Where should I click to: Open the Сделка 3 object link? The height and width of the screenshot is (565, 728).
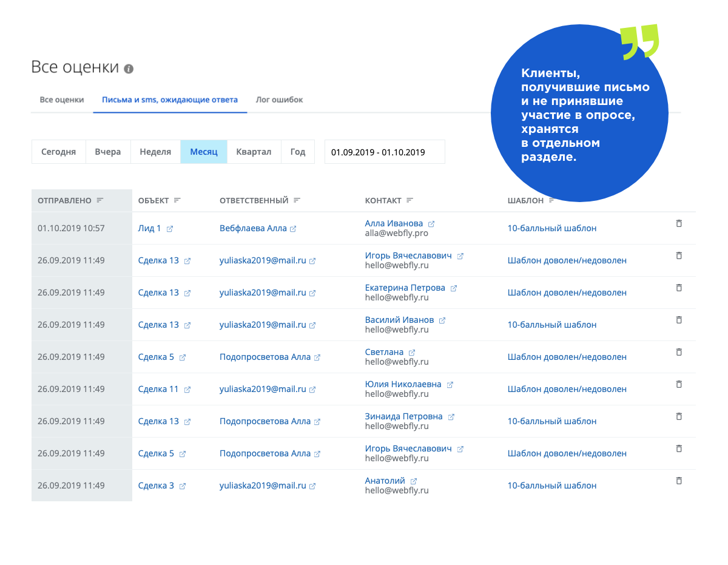[156, 485]
